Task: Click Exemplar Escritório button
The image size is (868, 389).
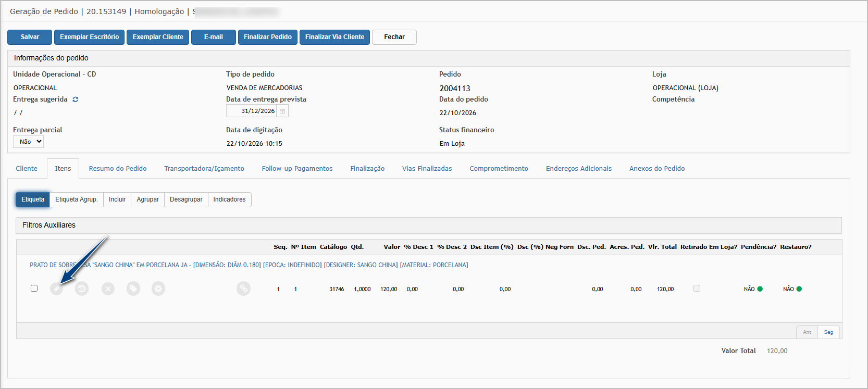Action: tap(90, 37)
